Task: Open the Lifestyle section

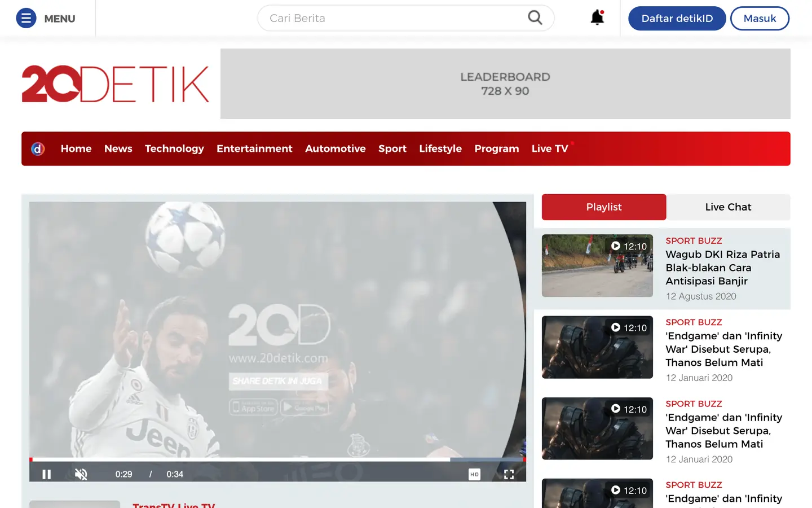Action: coord(440,148)
